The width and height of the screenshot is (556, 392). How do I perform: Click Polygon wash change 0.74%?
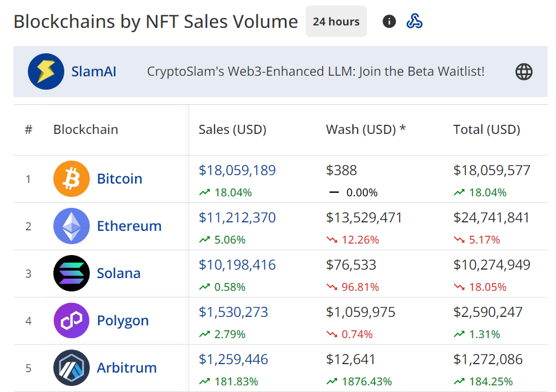(x=357, y=334)
